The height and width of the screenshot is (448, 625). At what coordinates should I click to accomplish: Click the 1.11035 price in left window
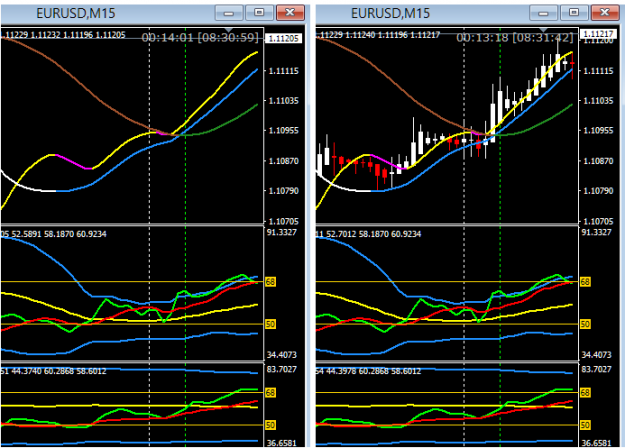click(283, 101)
